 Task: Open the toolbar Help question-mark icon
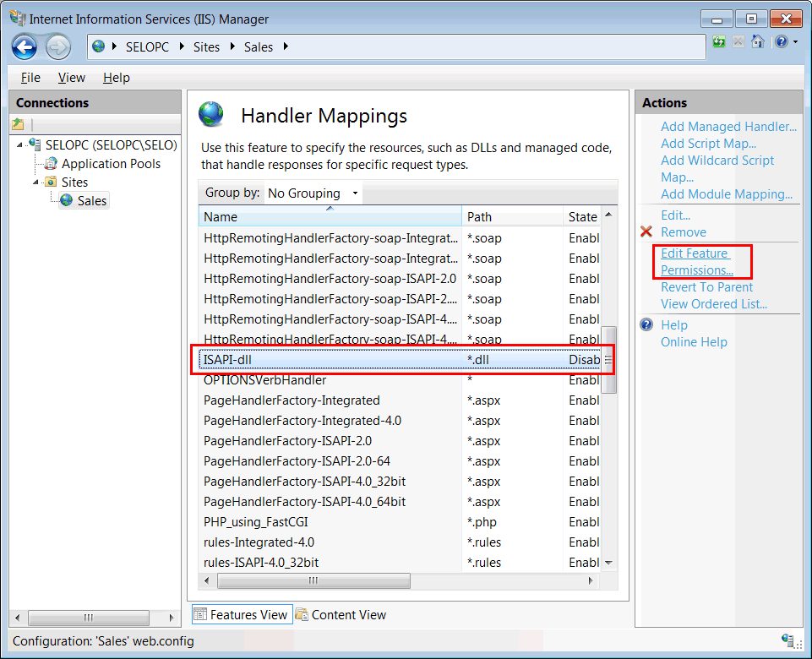(x=782, y=41)
